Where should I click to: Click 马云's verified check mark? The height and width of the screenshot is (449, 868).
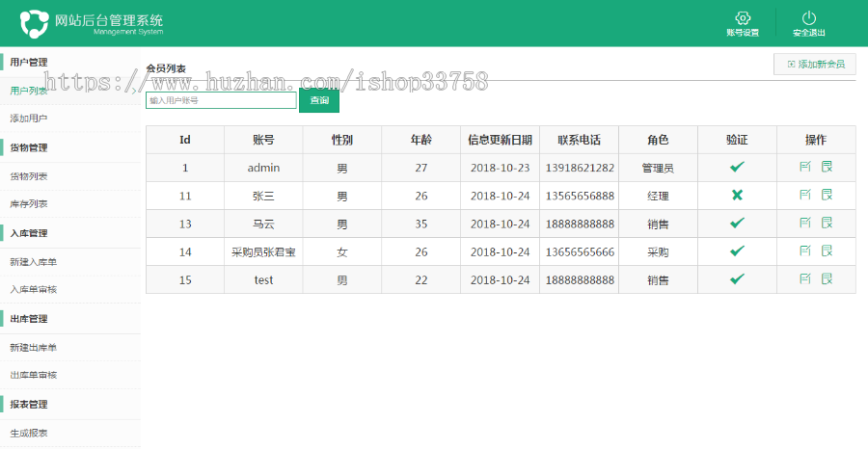coord(737,223)
